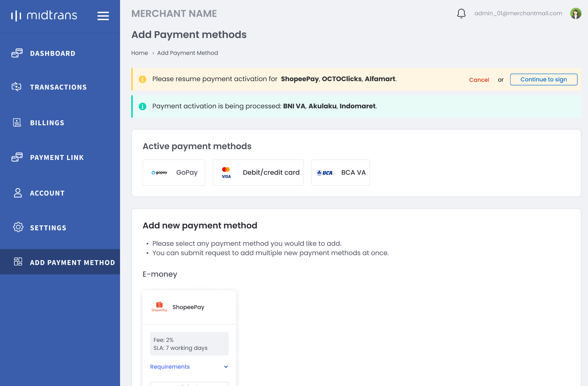The height and width of the screenshot is (386, 588).
Task: Open the notifications bell
Action: pos(461,13)
